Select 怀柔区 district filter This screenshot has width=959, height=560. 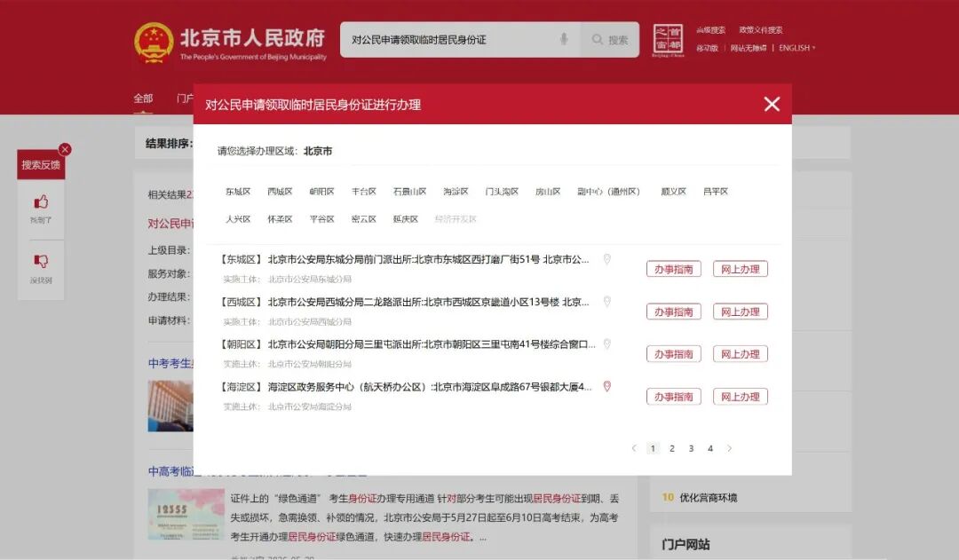click(280, 219)
